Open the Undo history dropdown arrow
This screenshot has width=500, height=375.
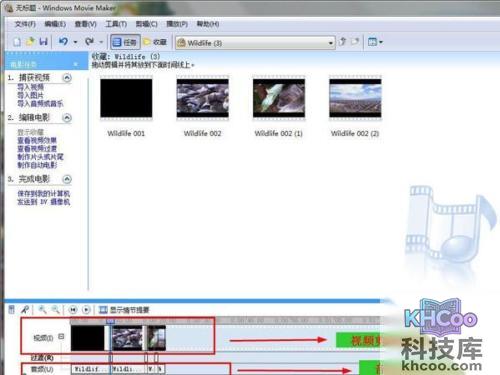(x=75, y=42)
